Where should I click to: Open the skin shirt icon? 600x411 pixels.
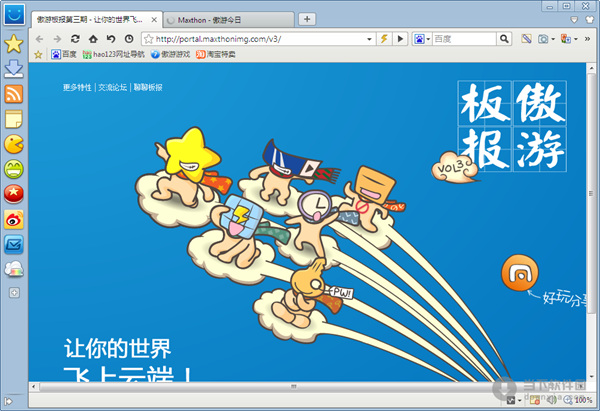(590, 20)
